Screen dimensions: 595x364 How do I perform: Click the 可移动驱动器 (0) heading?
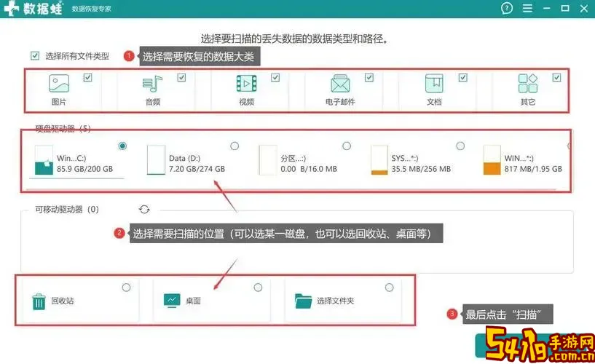click(67, 210)
